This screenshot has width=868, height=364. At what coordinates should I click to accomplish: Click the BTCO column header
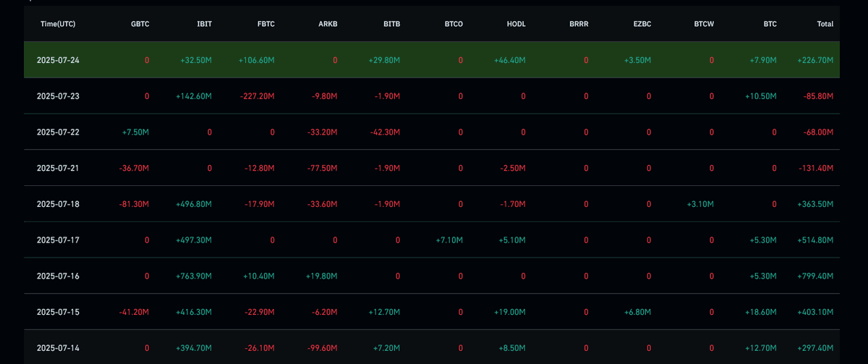pyautogui.click(x=454, y=24)
